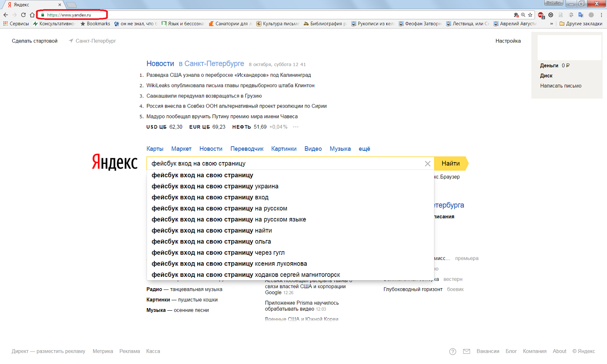The width and height of the screenshot is (607, 364).
Task: Close the Яндекс tab
Action: (59, 4)
